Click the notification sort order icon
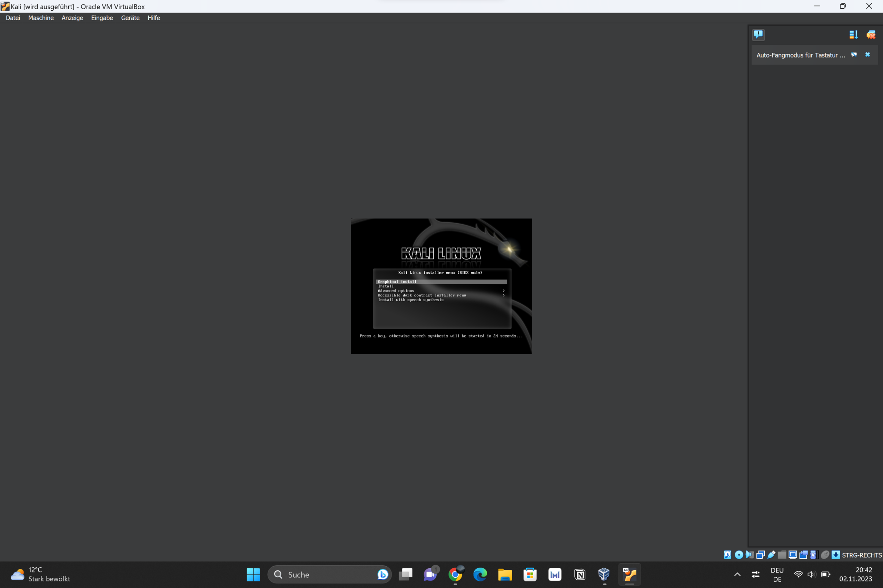 [x=853, y=34]
